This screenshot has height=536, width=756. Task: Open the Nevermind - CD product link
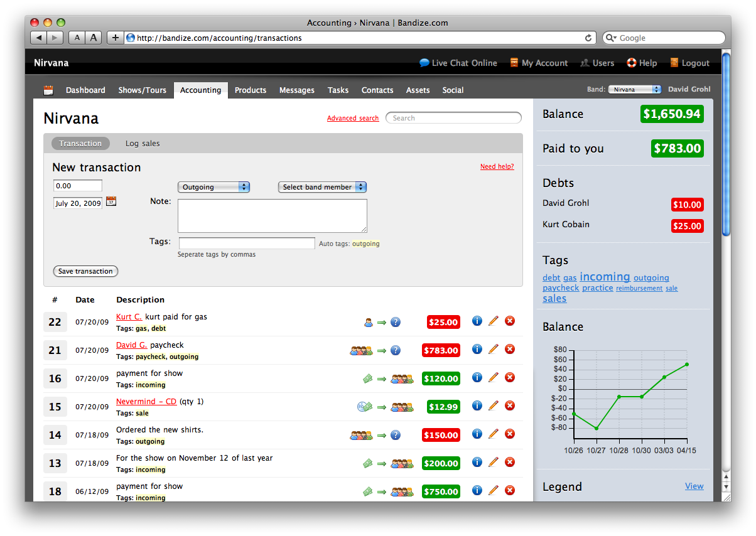(x=146, y=402)
